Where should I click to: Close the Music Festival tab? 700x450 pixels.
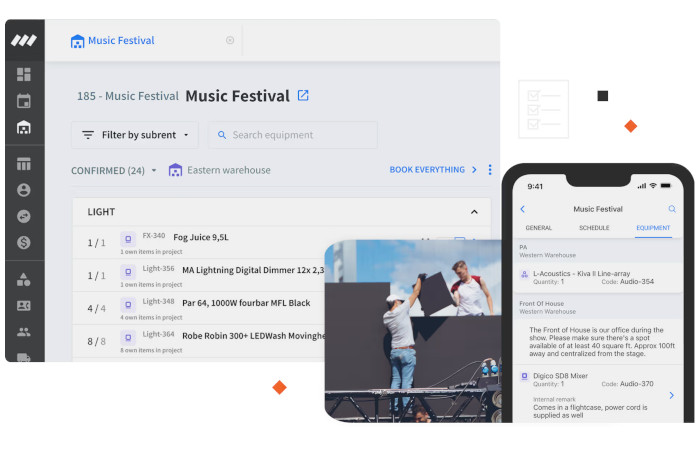tap(230, 40)
